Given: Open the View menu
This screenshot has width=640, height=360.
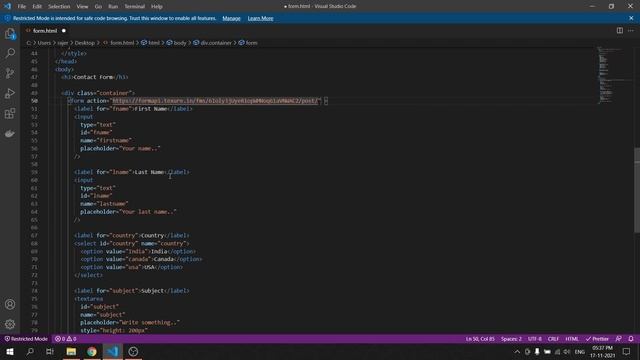Looking at the screenshot, I should click(82, 7).
